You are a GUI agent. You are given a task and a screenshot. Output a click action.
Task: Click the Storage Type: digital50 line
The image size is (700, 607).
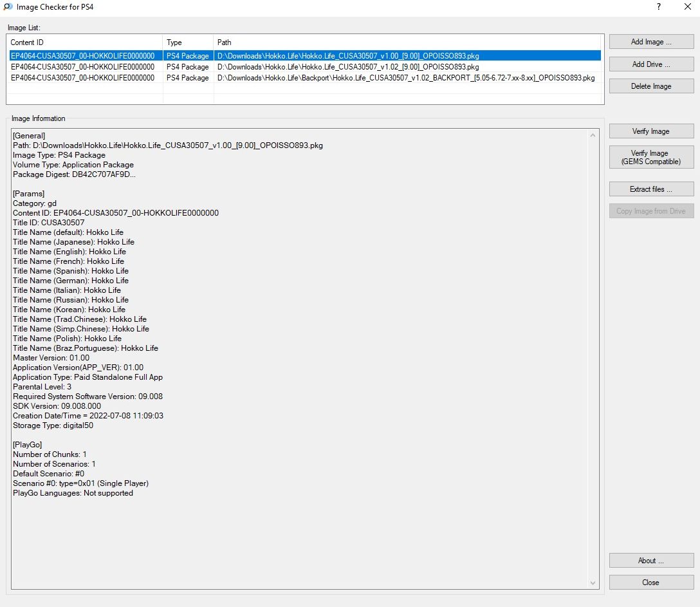53,425
